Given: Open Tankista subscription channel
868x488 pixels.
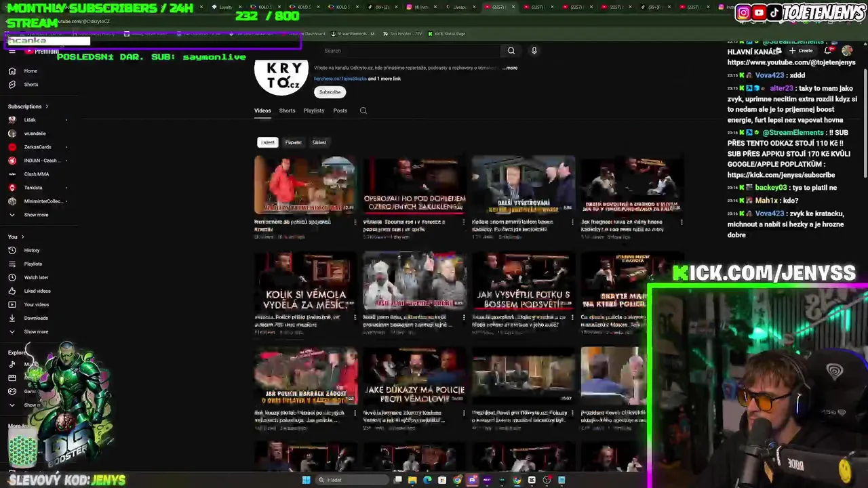Looking at the screenshot, I should [33, 188].
